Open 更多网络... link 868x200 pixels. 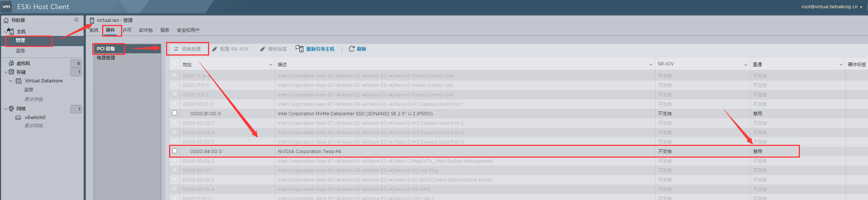36,126
